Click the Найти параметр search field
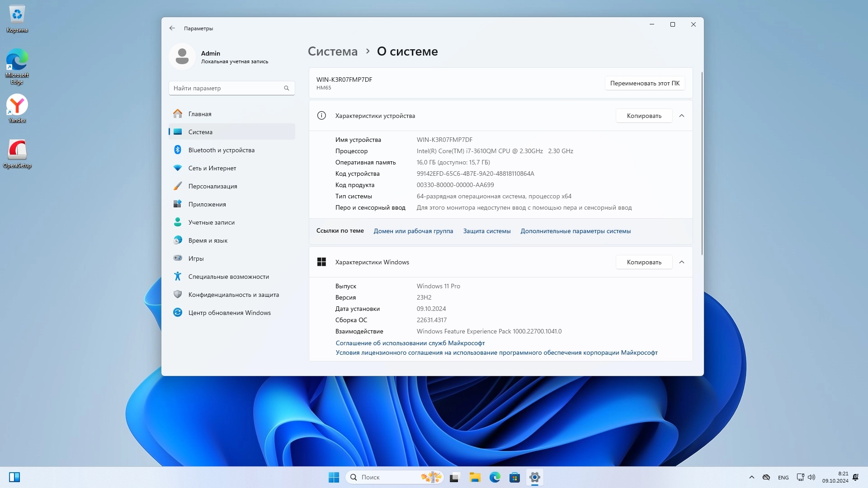The width and height of the screenshot is (868, 488). pos(226,88)
